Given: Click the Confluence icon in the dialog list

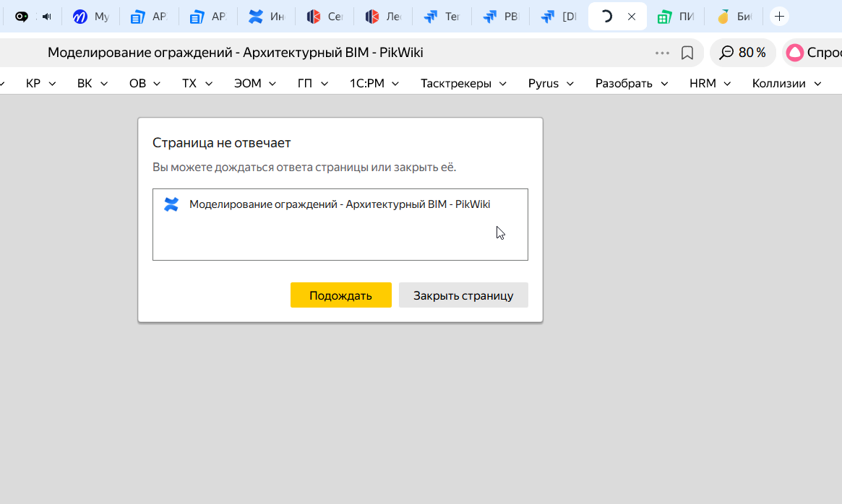Looking at the screenshot, I should [171, 204].
